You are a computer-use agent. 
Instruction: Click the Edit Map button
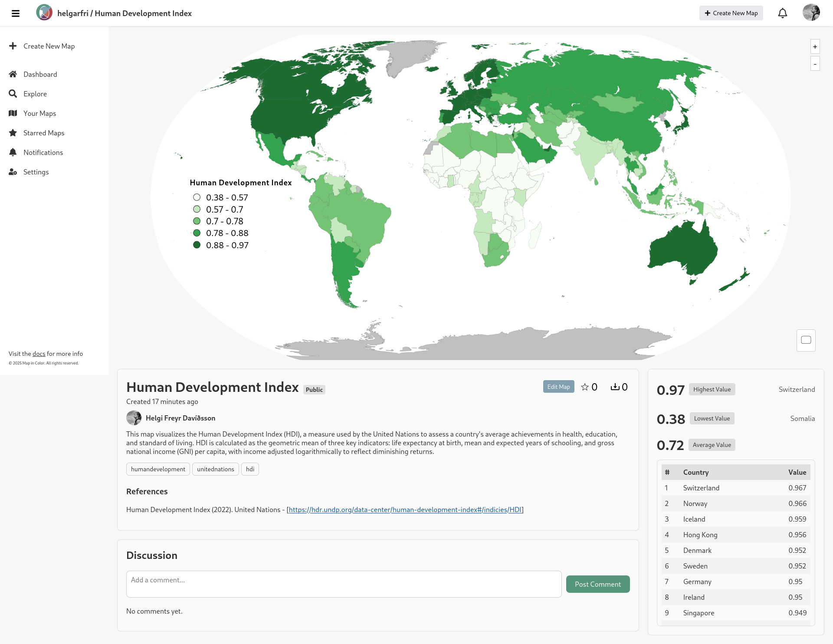(x=558, y=387)
